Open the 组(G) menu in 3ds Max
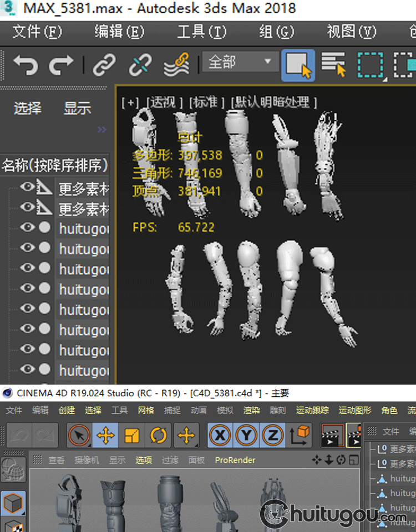 (x=277, y=32)
